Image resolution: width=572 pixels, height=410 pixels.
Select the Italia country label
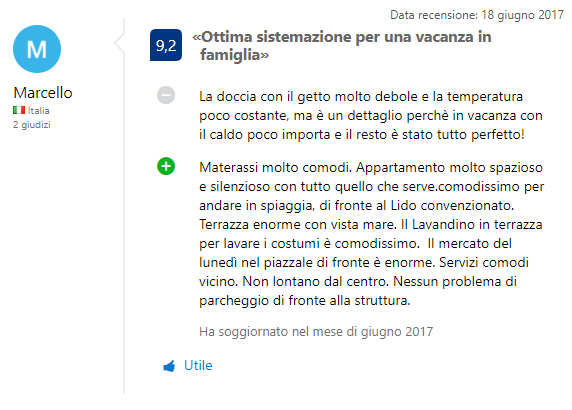coord(39,111)
